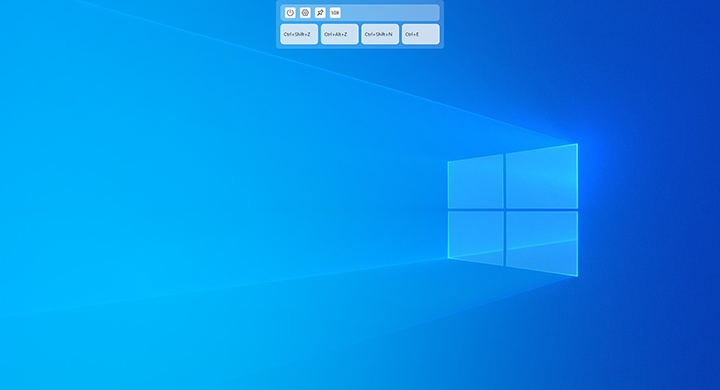The height and width of the screenshot is (390, 720).
Task: Click the bottom-right pane of Windows logo
Action: [541, 243]
